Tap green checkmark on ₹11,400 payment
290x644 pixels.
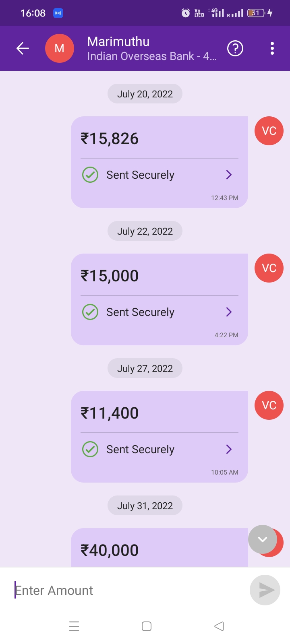point(90,450)
